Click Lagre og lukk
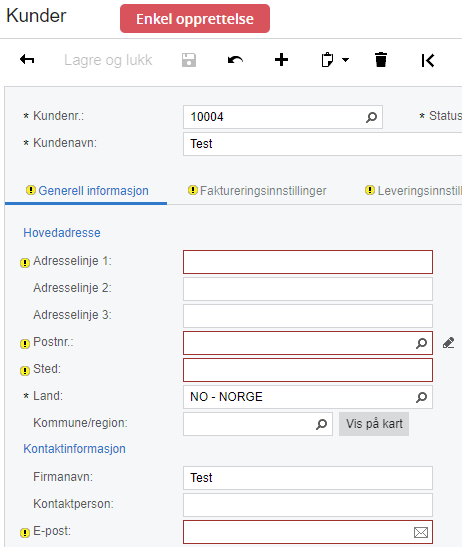The height and width of the screenshot is (547, 462). (108, 60)
